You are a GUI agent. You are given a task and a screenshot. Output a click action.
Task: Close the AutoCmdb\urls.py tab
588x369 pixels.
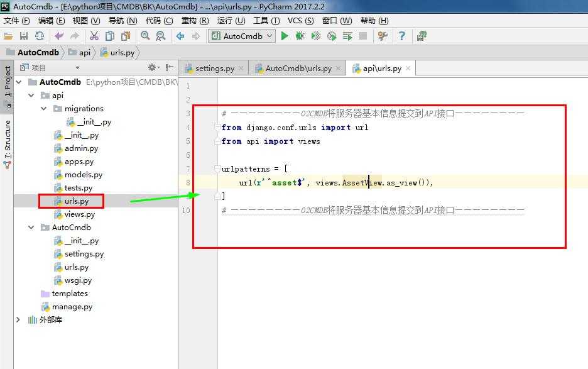pos(338,69)
